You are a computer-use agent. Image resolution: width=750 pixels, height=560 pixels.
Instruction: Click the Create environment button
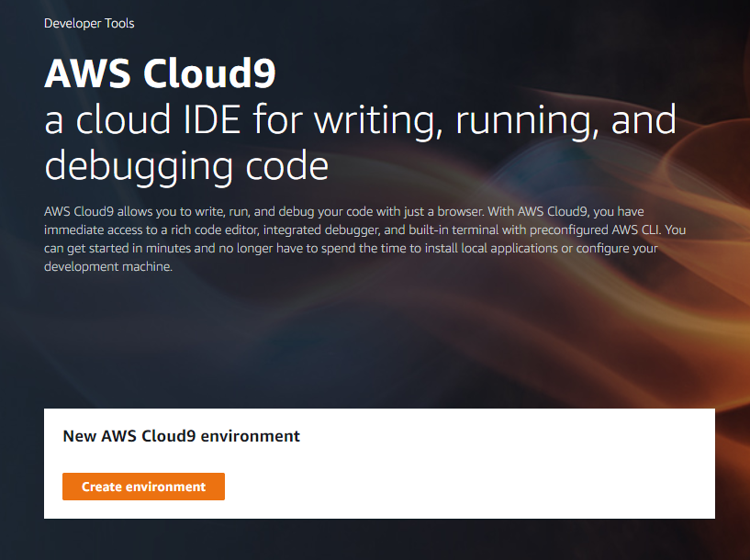(x=143, y=487)
